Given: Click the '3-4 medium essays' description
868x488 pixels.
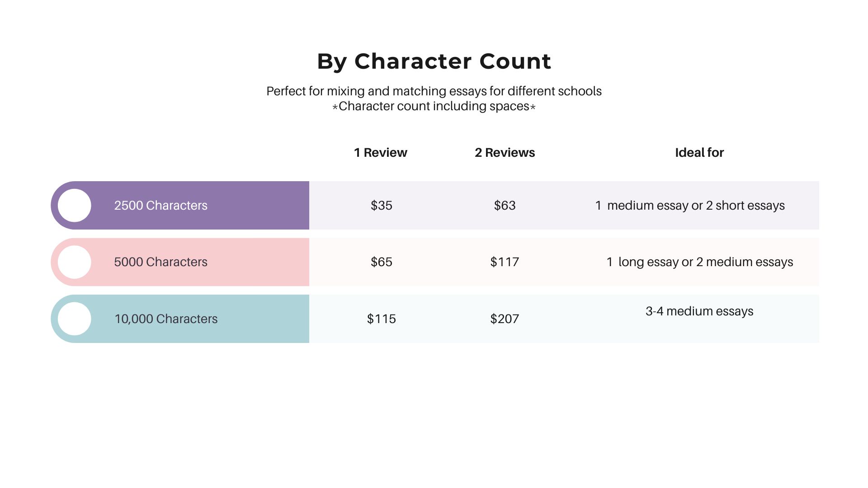Looking at the screenshot, I should [x=699, y=311].
